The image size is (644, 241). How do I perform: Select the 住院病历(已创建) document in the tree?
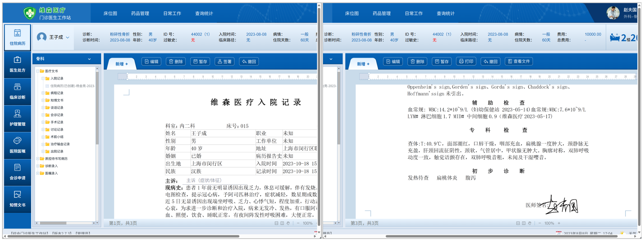[72, 86]
